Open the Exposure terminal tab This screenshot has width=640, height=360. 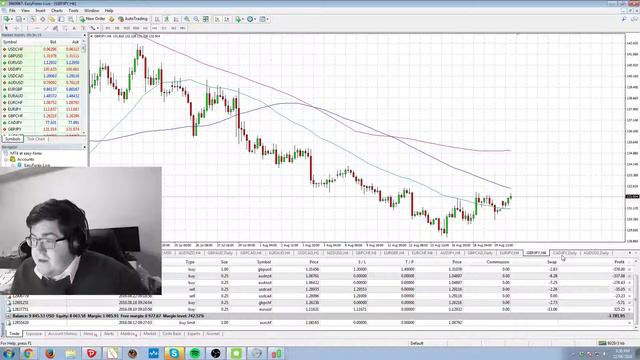[x=33, y=334]
